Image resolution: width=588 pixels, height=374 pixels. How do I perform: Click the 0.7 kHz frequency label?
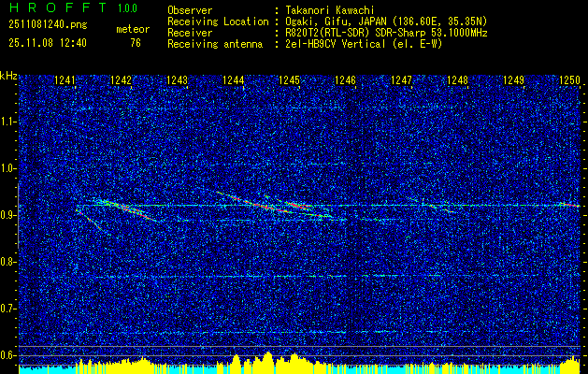point(8,309)
